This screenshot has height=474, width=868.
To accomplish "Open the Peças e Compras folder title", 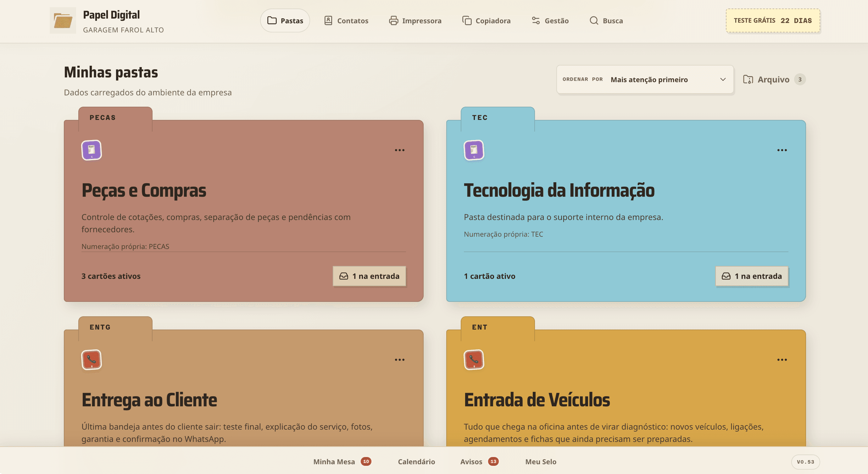I will pos(144,190).
